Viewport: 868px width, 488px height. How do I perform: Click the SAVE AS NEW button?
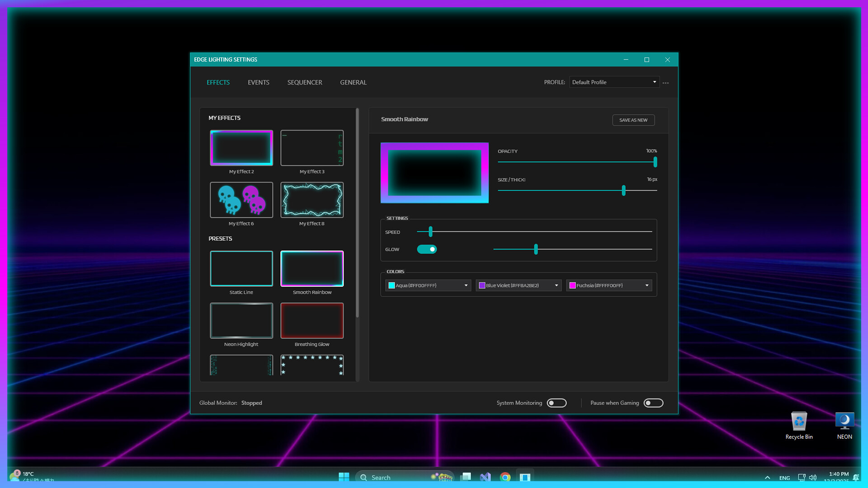tap(633, 120)
